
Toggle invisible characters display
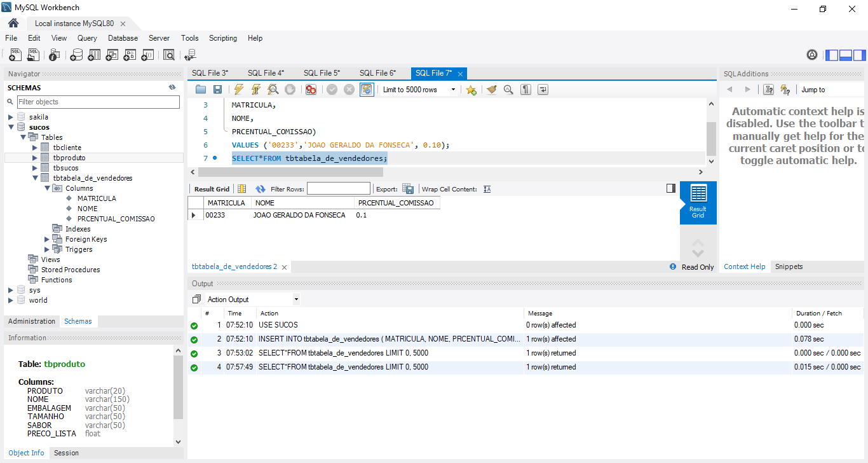pyautogui.click(x=526, y=90)
